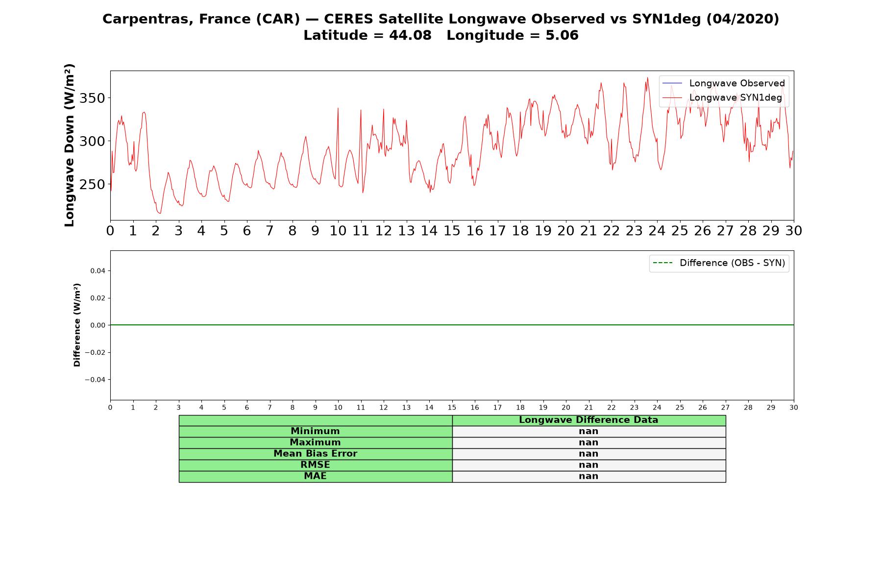Click day 15 tick on upper chart
This screenshot has height=588, width=882.
coord(452,231)
